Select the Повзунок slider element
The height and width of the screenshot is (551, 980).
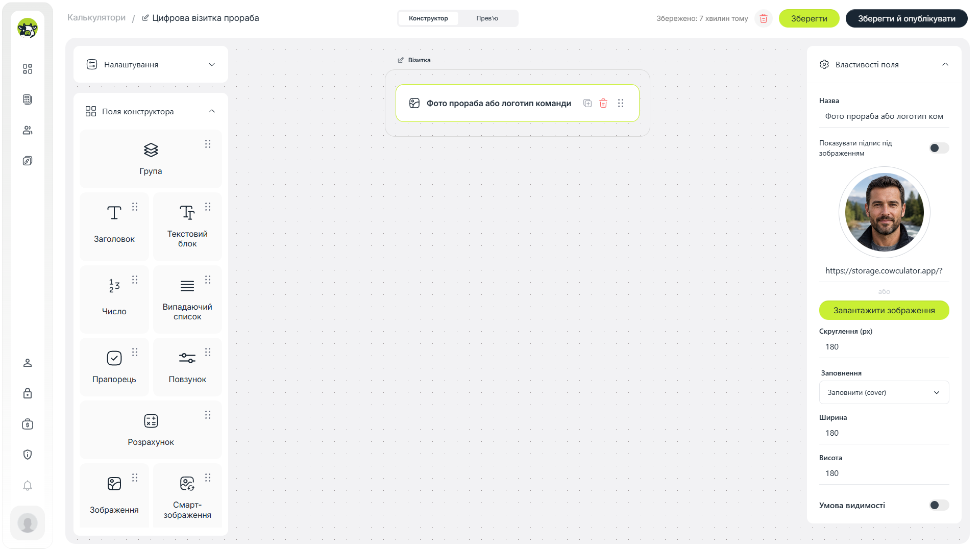click(x=187, y=367)
